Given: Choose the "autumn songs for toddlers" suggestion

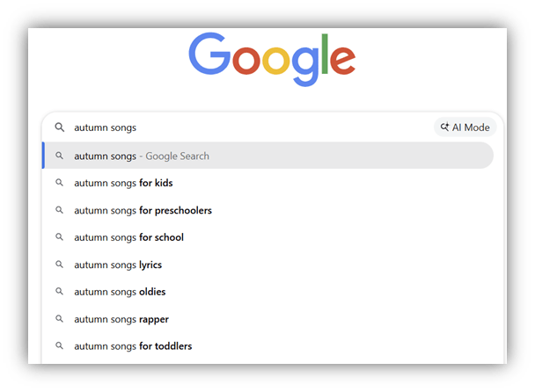Looking at the screenshot, I should coord(133,346).
